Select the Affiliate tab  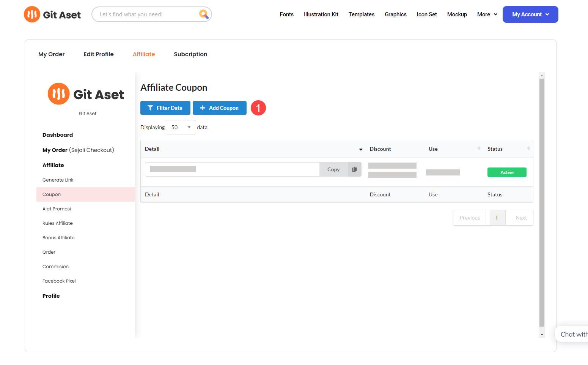(144, 54)
